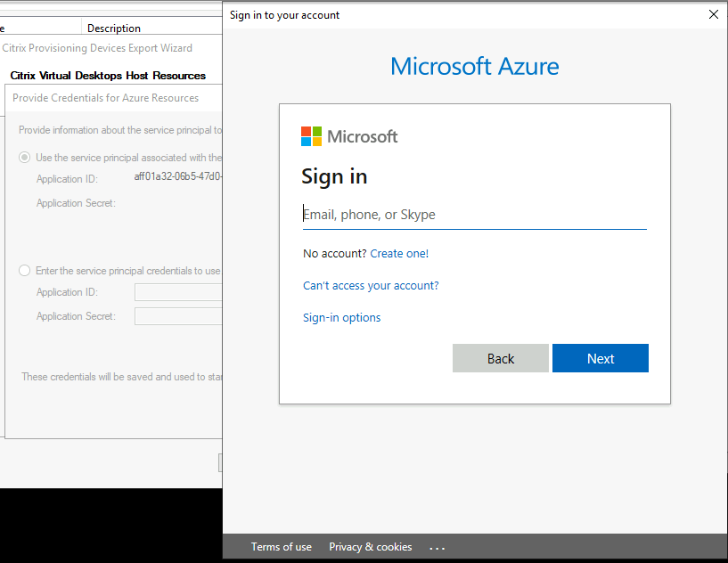Click the 'Sign in to your account' title bar

pos(284,14)
